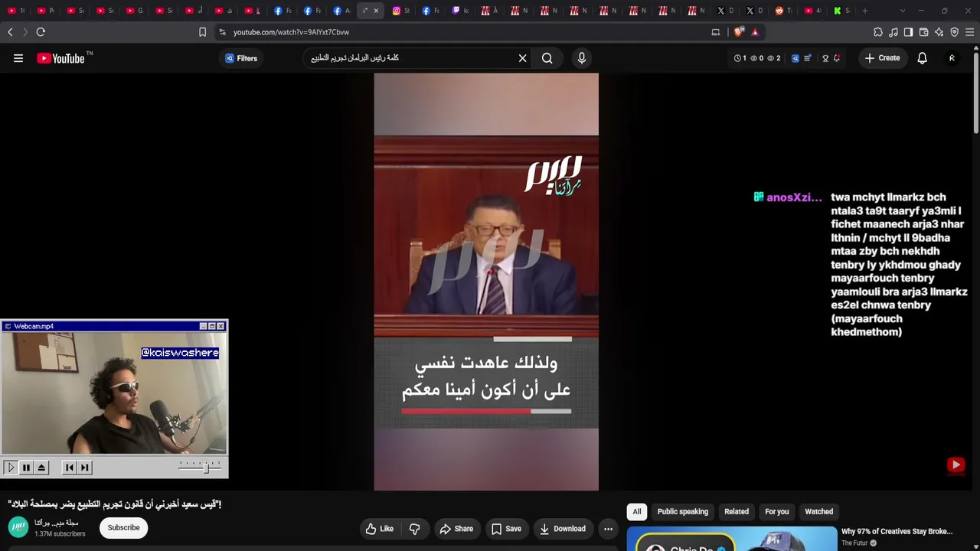Select the All filter chip

[x=637, y=512]
